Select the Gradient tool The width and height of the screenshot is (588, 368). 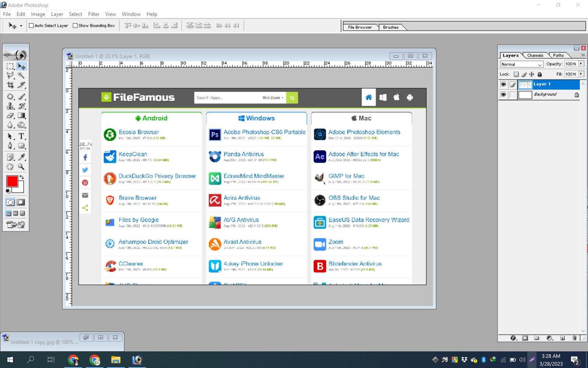coord(21,116)
